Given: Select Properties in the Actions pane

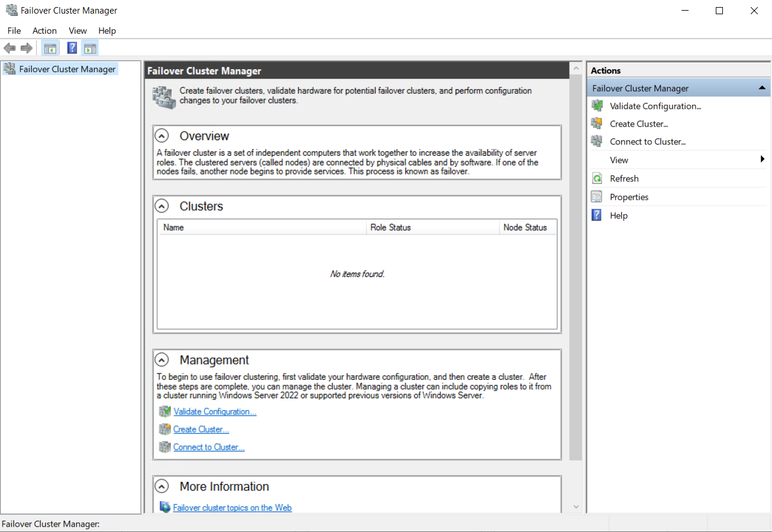Looking at the screenshot, I should click(629, 197).
